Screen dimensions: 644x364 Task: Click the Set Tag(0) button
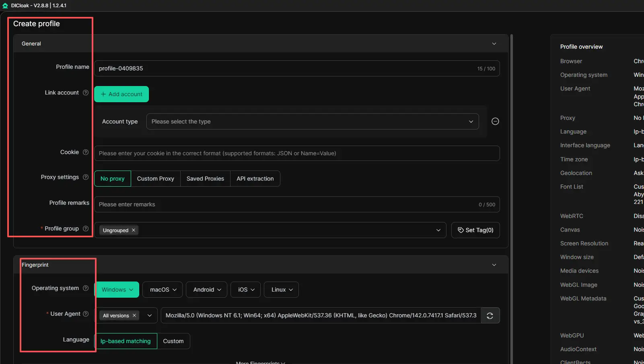click(475, 230)
